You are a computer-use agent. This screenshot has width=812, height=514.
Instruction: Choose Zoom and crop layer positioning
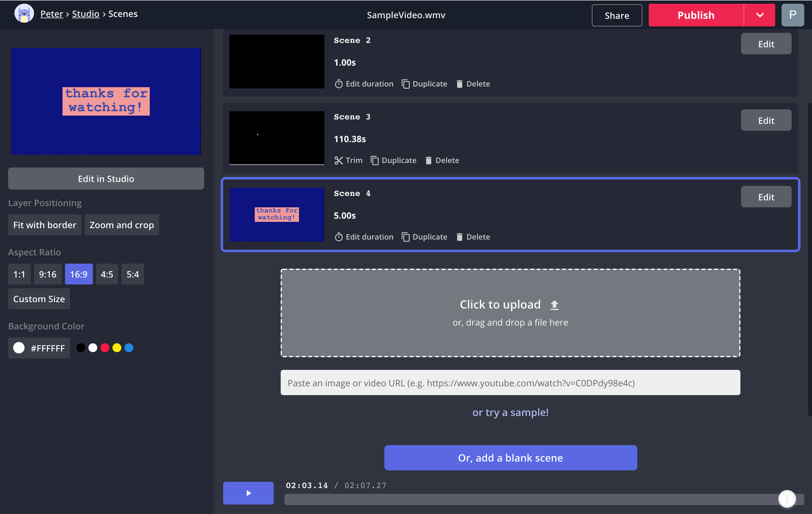[121, 225]
